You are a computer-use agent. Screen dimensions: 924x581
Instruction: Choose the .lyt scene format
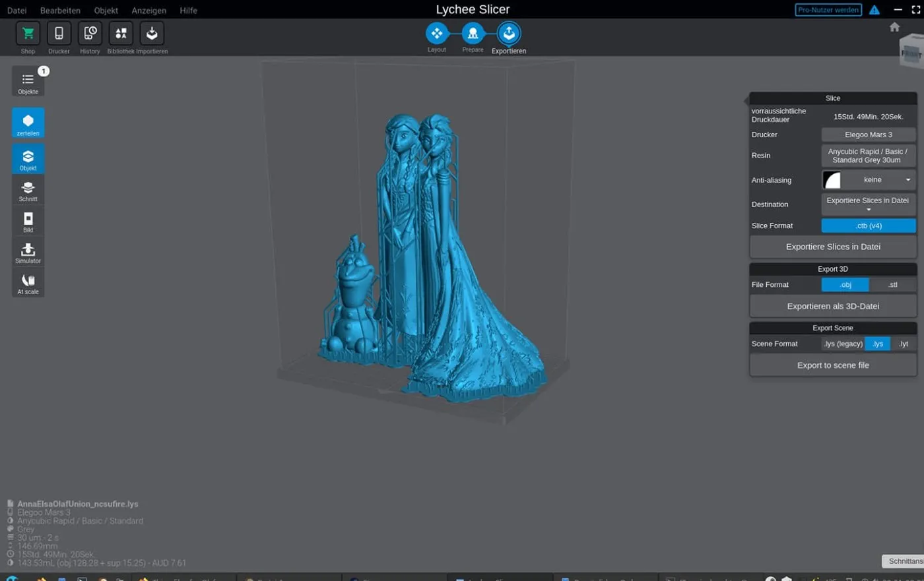tap(904, 344)
